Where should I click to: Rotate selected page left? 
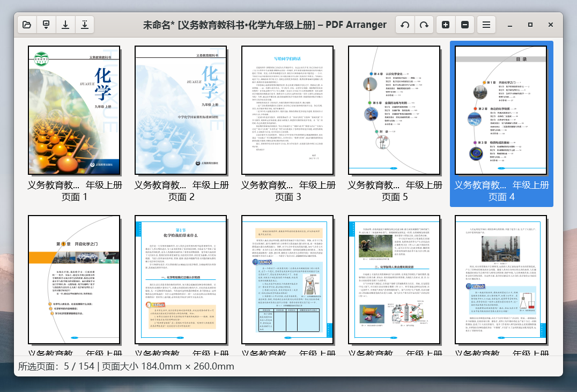405,25
